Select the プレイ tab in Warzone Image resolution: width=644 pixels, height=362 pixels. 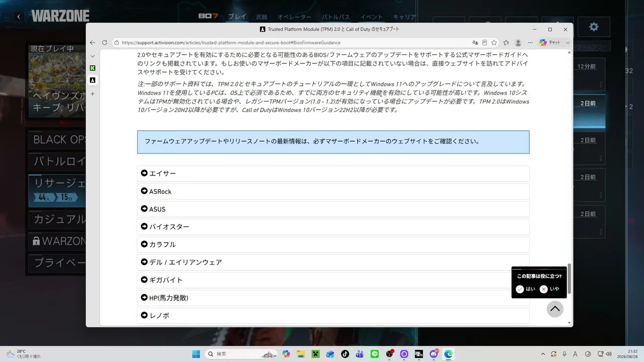click(237, 17)
